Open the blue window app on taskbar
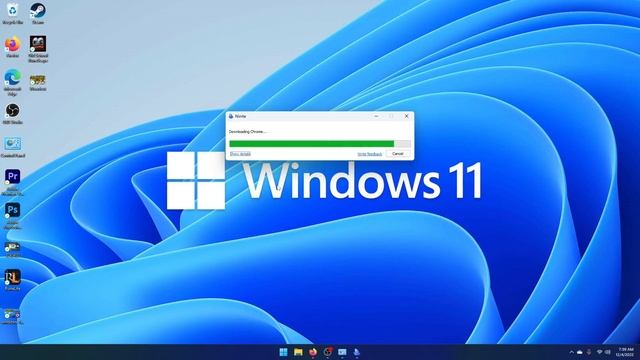The image size is (640, 360). coord(342,352)
